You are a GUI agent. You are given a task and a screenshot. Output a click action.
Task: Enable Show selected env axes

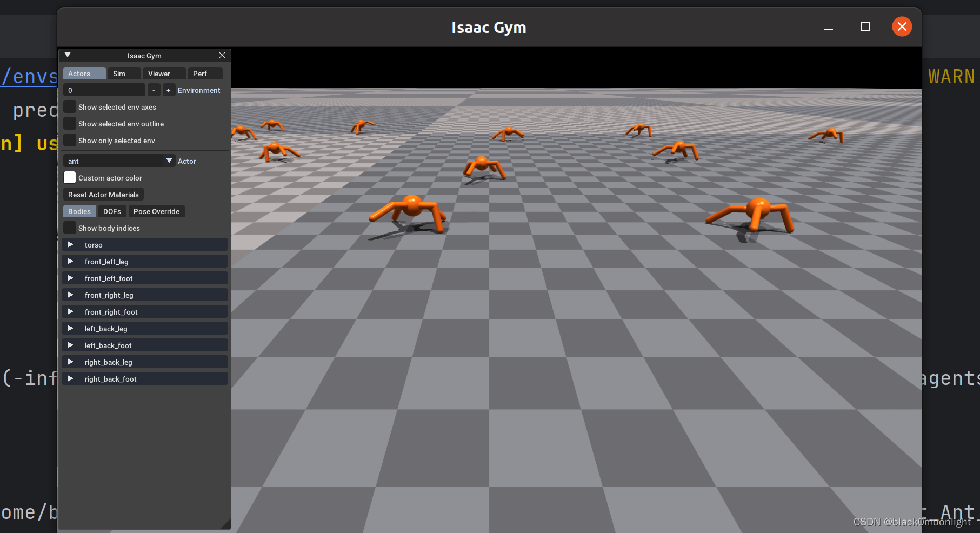[x=70, y=107]
